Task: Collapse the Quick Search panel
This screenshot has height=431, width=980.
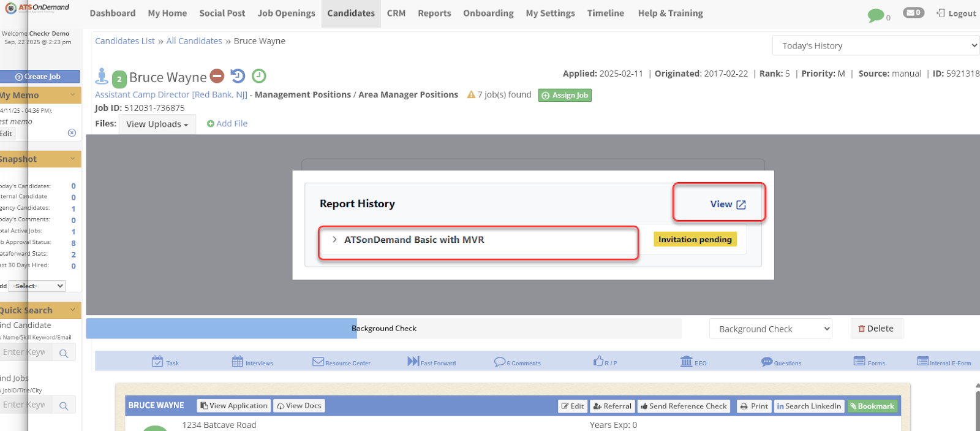Action: [x=73, y=310]
